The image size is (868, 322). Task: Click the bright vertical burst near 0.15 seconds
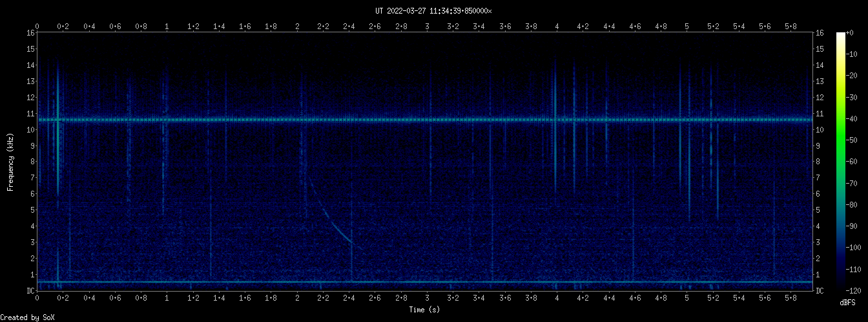click(58, 129)
